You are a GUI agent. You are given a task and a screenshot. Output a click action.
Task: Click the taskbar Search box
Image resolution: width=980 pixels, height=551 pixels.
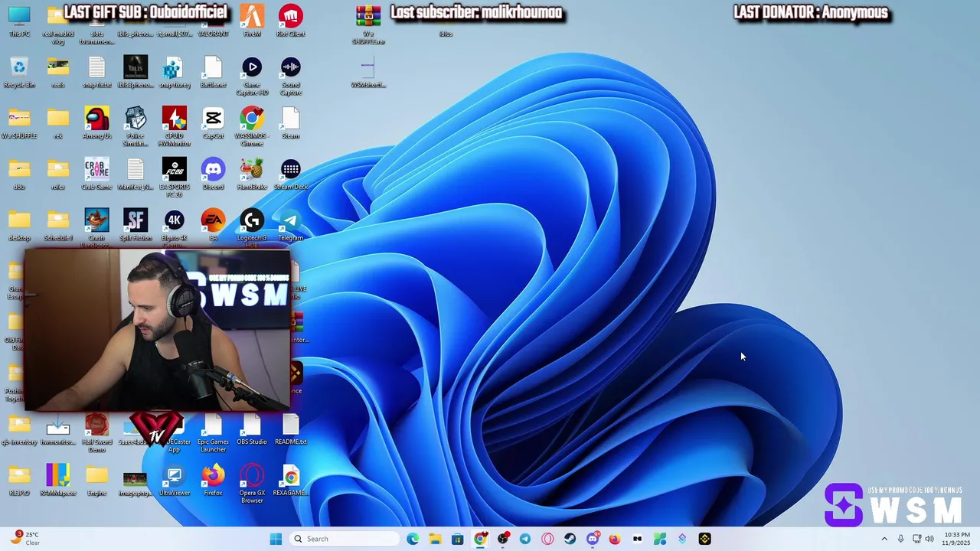point(345,539)
